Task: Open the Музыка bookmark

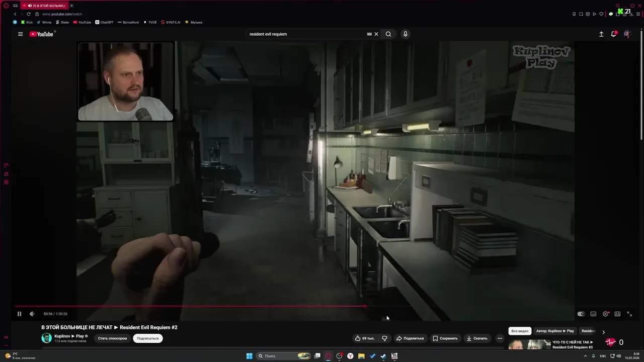Action: click(x=194, y=22)
